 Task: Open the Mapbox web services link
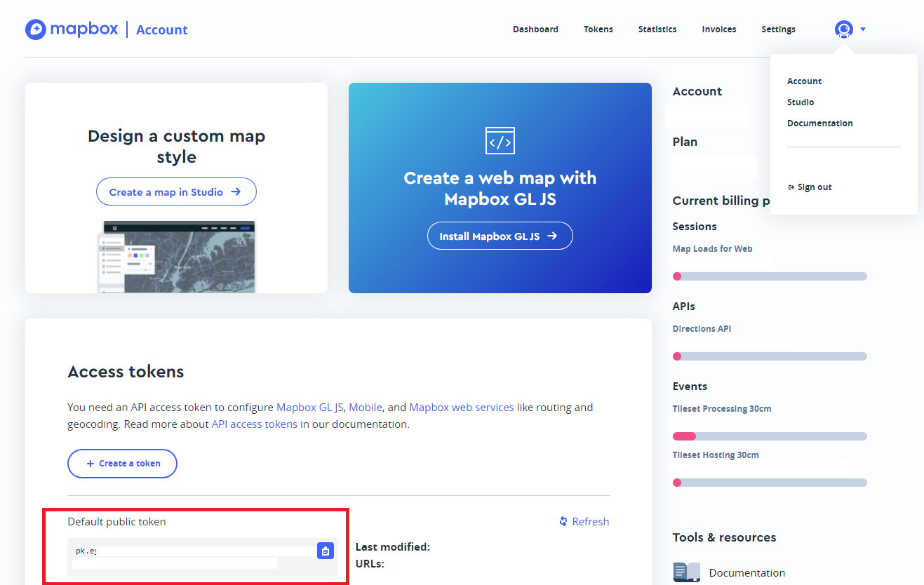(462, 407)
